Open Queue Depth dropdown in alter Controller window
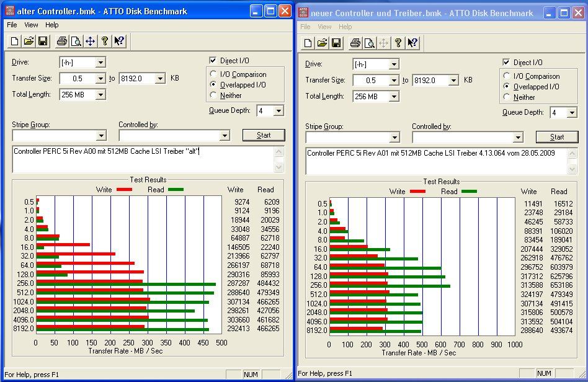This screenshot has height=382, width=588. point(278,111)
